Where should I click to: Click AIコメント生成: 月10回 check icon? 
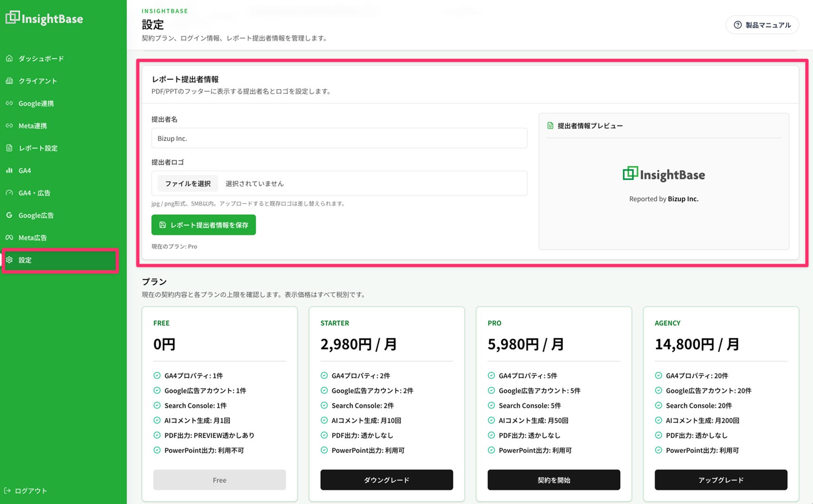[x=324, y=420]
